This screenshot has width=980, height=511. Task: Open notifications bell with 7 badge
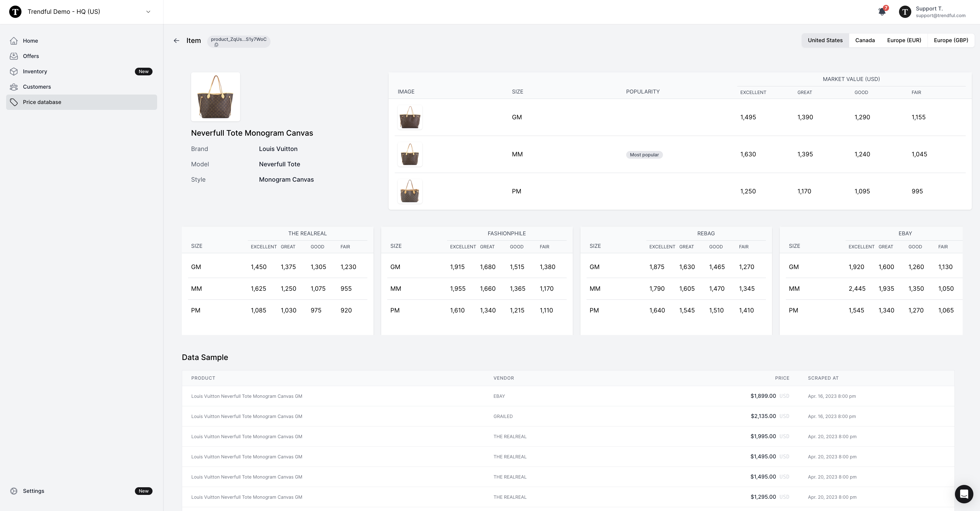click(x=882, y=11)
